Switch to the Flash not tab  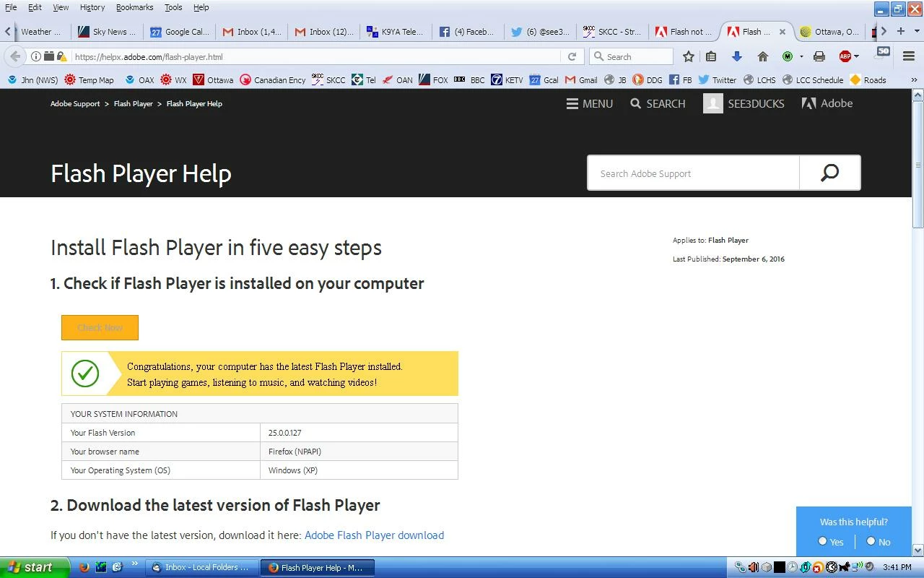pyautogui.click(x=684, y=32)
